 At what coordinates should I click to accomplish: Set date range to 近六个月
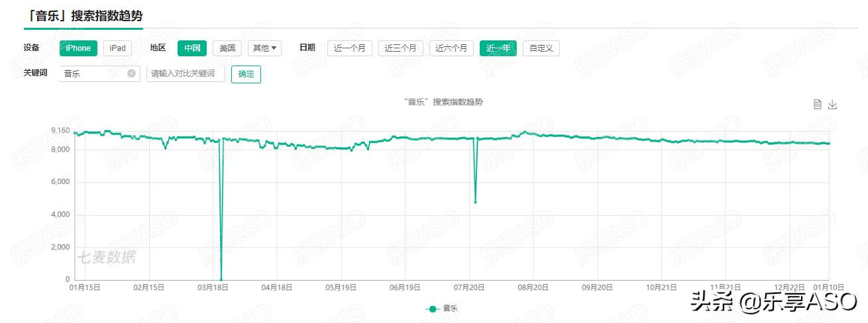[x=451, y=48]
